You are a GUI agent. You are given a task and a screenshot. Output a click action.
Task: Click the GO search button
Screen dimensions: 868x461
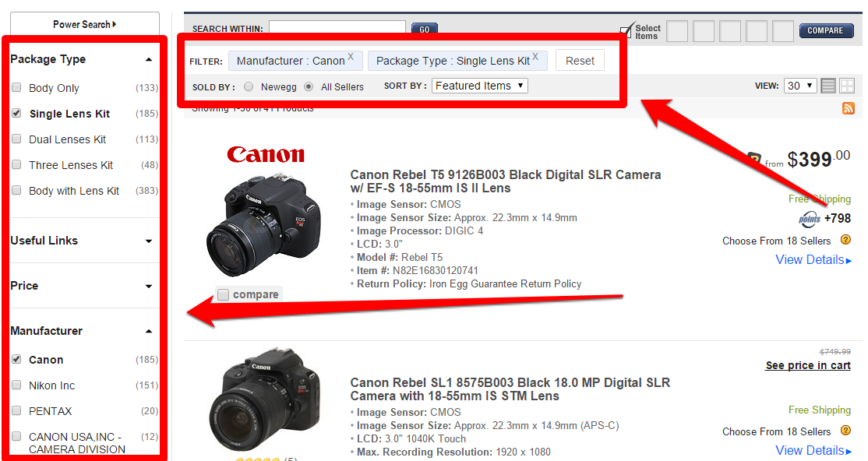425,30
